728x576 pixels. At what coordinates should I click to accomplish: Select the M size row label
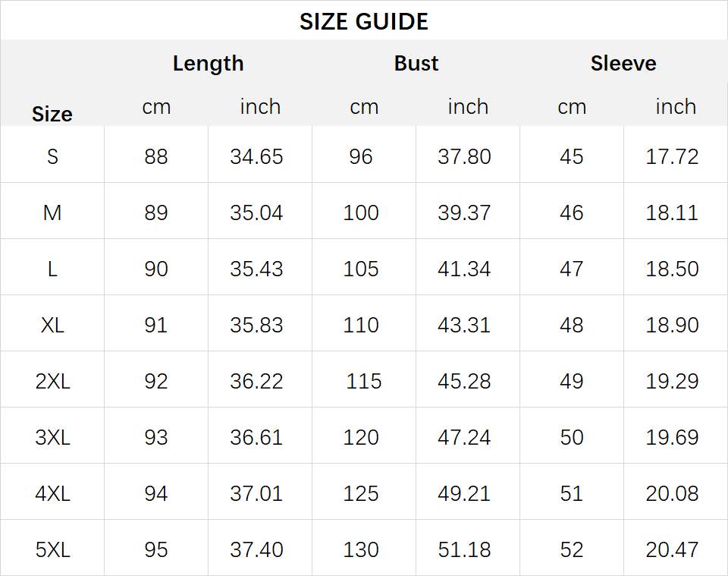(52, 213)
